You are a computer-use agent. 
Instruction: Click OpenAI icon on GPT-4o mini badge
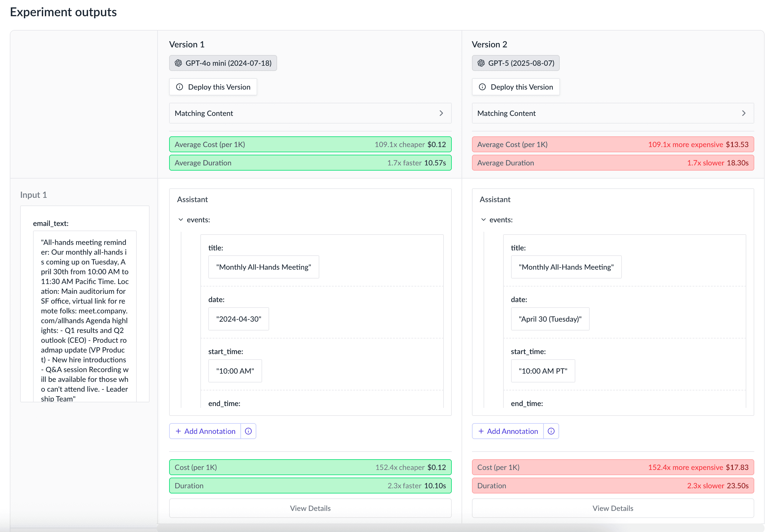click(x=178, y=63)
